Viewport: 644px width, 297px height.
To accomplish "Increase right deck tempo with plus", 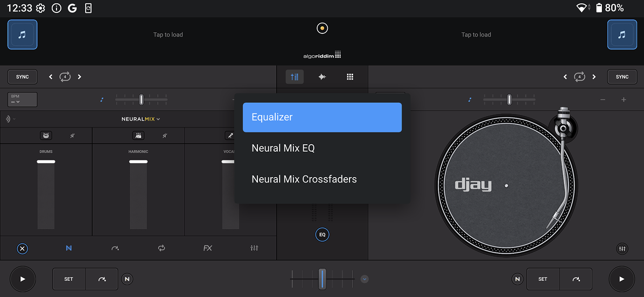I will click(x=624, y=100).
